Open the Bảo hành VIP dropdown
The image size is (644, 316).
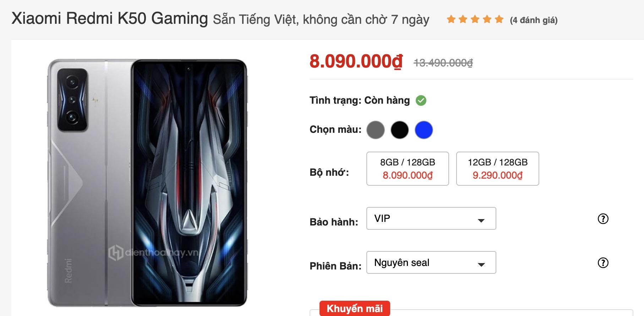coord(431,218)
